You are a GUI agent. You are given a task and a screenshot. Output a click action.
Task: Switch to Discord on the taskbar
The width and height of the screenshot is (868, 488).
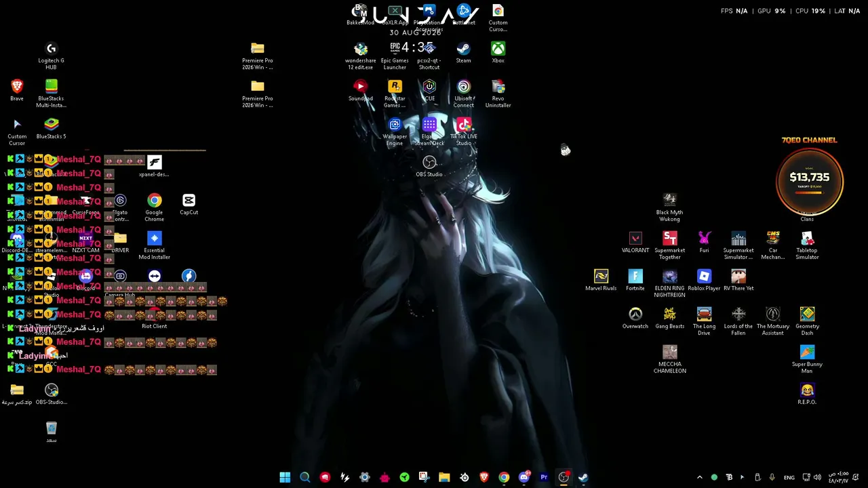click(x=524, y=477)
